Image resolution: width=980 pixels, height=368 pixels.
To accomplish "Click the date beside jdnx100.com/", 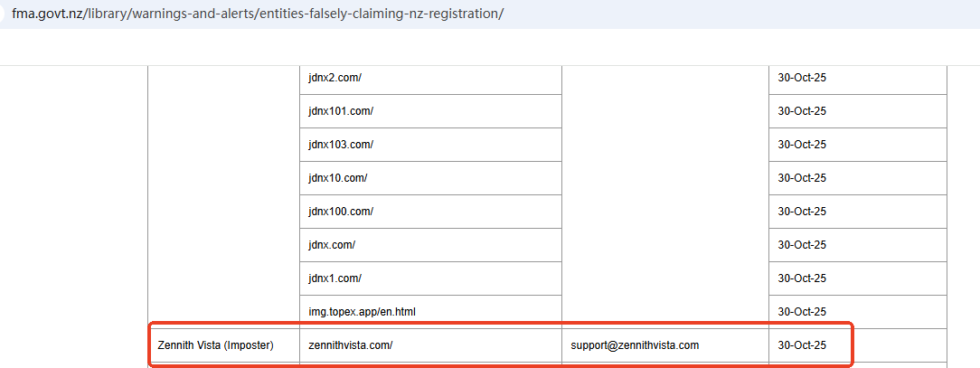I will click(x=802, y=212).
